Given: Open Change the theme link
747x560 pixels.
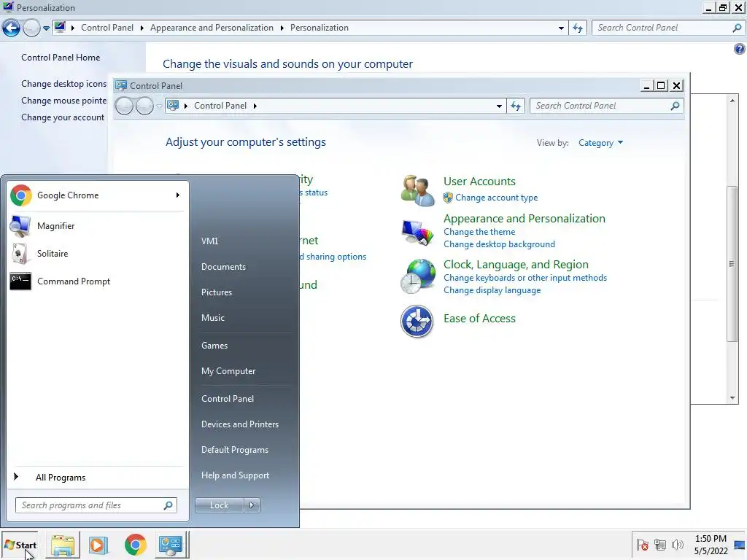Looking at the screenshot, I should [479, 232].
